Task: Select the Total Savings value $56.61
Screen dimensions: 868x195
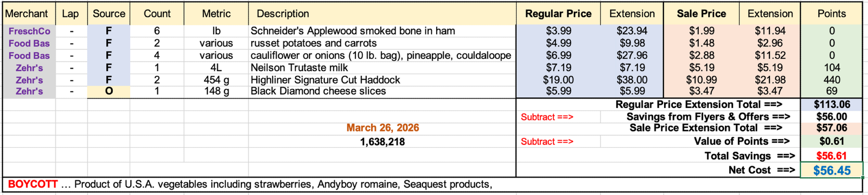Action: point(831,156)
